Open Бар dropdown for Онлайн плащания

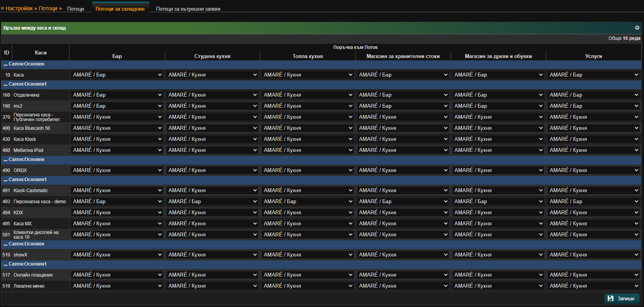click(x=117, y=275)
